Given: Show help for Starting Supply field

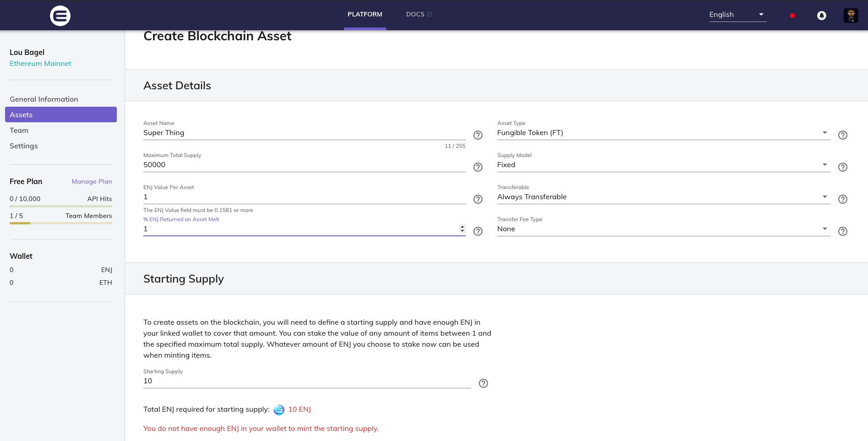Looking at the screenshot, I should (483, 383).
